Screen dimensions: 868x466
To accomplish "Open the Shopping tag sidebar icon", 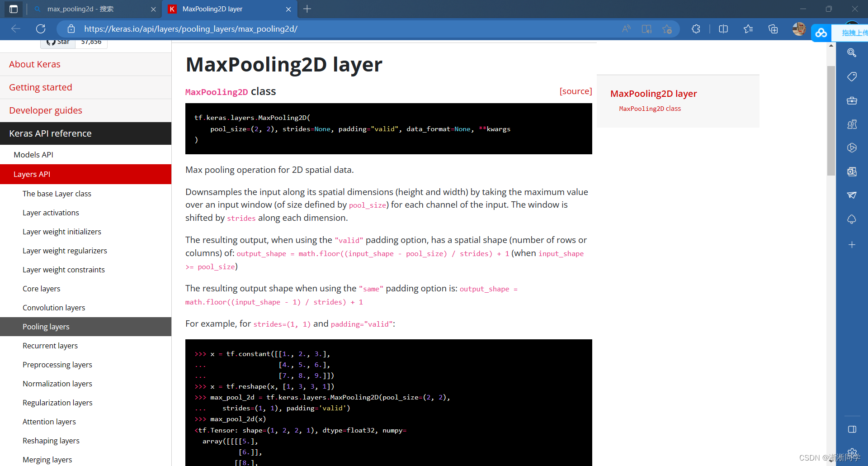I will (852, 76).
